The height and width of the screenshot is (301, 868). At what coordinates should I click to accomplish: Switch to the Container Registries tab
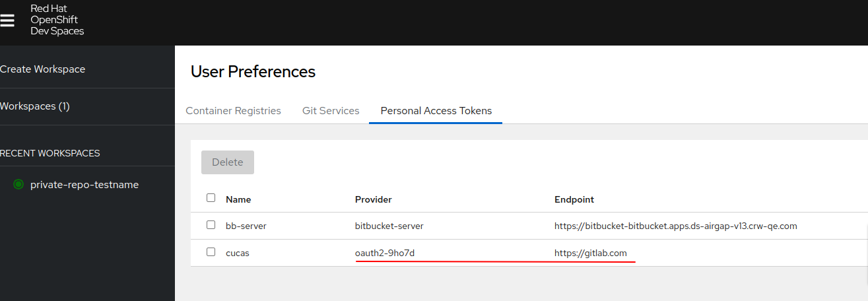click(x=233, y=111)
